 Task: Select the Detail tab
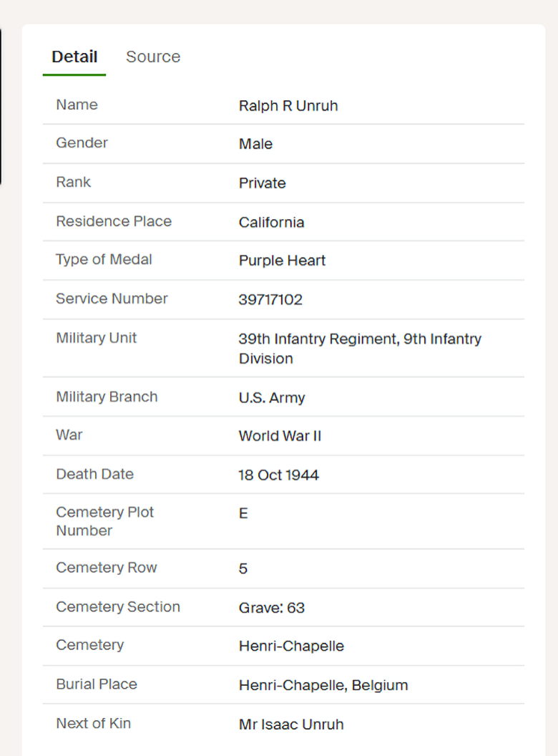pos(74,57)
